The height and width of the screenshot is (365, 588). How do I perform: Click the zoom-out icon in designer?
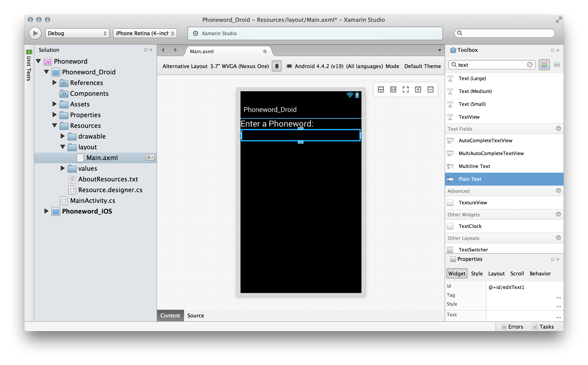click(x=430, y=90)
